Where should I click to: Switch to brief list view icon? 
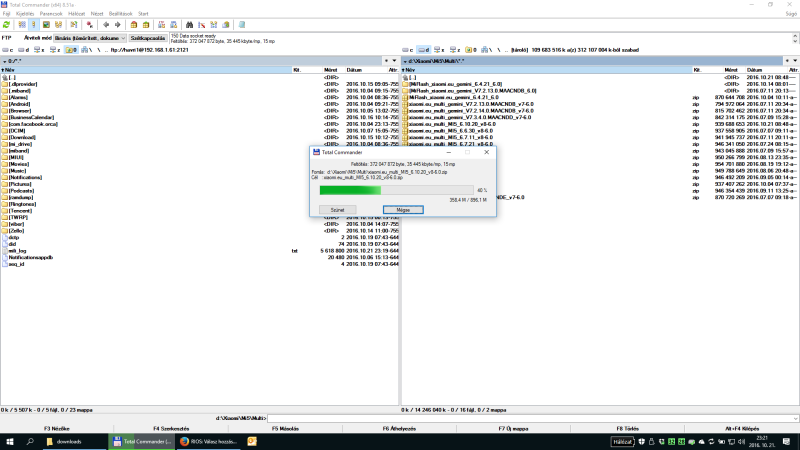tap(22, 24)
